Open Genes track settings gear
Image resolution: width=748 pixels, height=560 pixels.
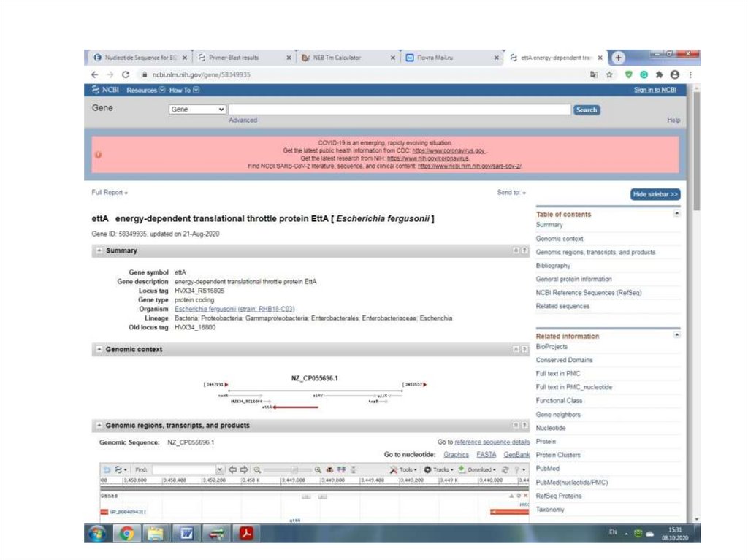(519, 496)
